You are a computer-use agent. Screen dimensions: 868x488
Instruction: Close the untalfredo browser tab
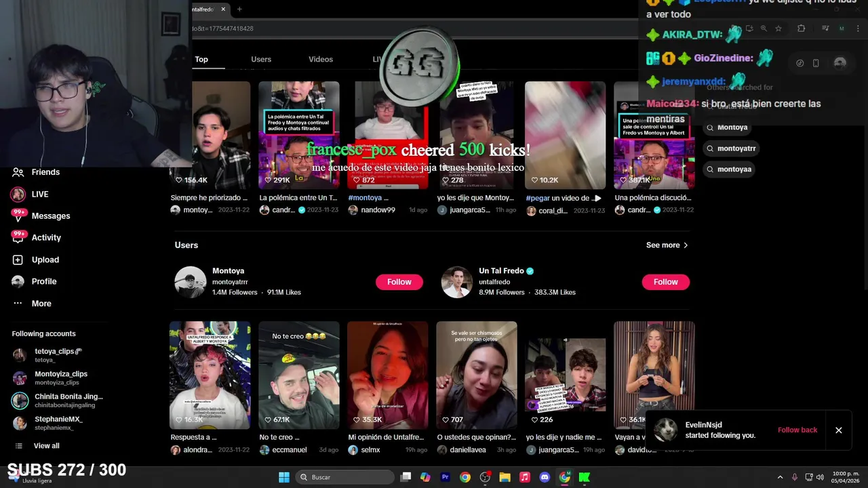tap(223, 9)
